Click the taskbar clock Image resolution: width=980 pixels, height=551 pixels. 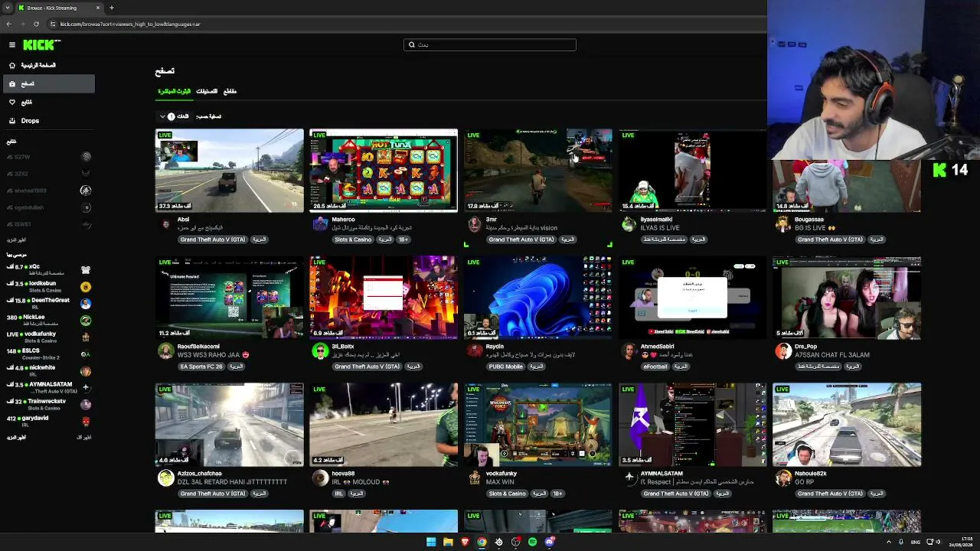(x=961, y=542)
